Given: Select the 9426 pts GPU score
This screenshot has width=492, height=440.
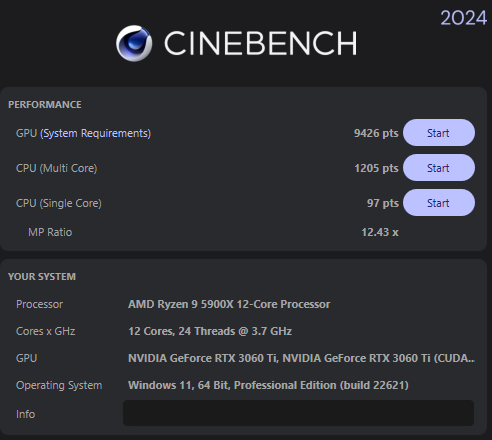Looking at the screenshot, I should tap(376, 133).
